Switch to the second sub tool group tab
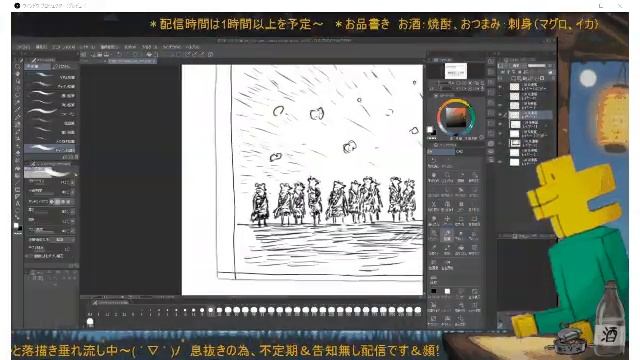Image resolution: width=640 pixels, height=360 pixels. pyautogui.click(x=63, y=67)
